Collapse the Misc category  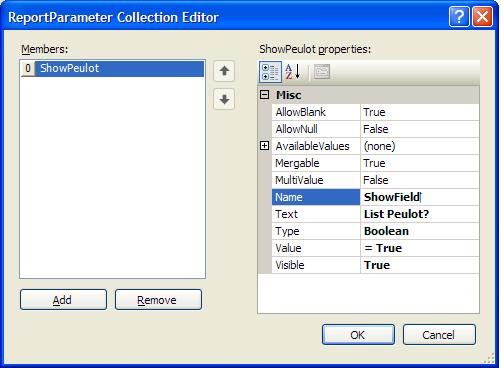click(264, 95)
